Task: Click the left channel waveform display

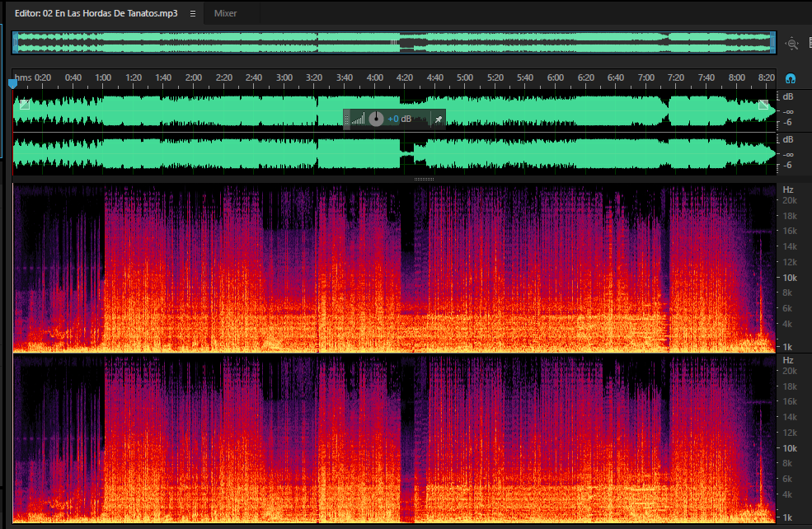Action: [x=394, y=110]
